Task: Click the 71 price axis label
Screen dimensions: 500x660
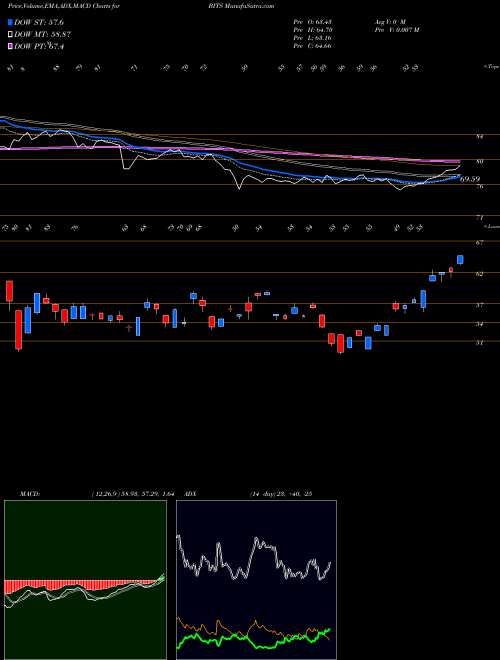Action: point(480,218)
